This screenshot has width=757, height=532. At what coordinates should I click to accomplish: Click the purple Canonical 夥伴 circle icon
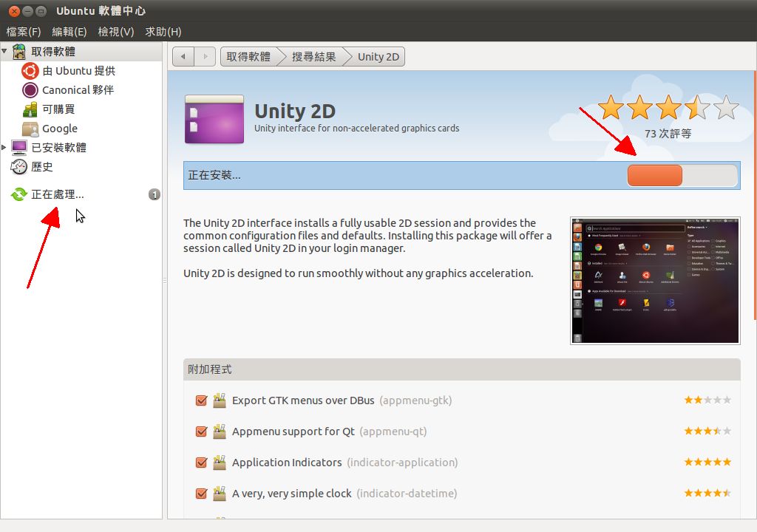tap(30, 90)
